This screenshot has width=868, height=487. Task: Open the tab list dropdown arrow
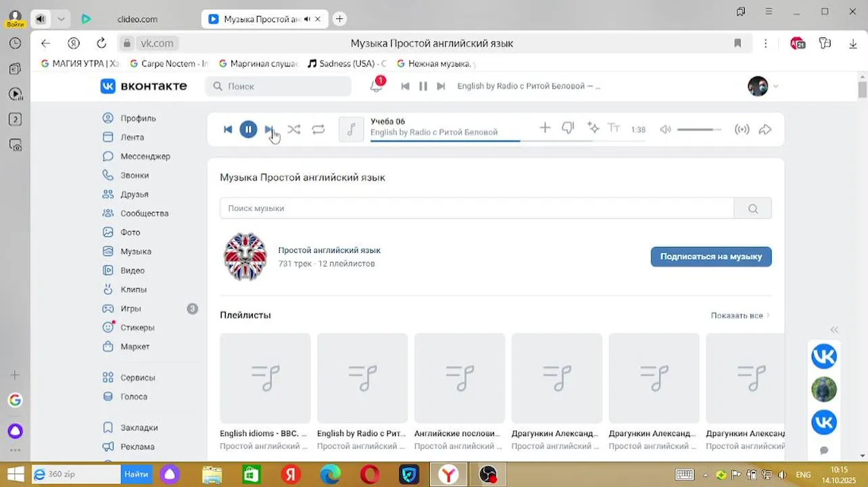coord(61,19)
